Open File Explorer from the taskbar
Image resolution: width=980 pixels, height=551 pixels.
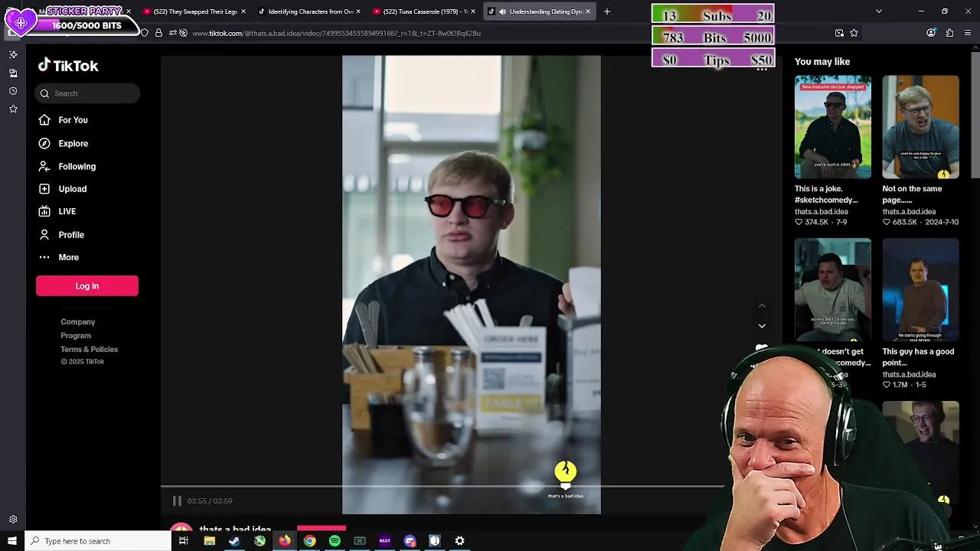[x=209, y=541]
